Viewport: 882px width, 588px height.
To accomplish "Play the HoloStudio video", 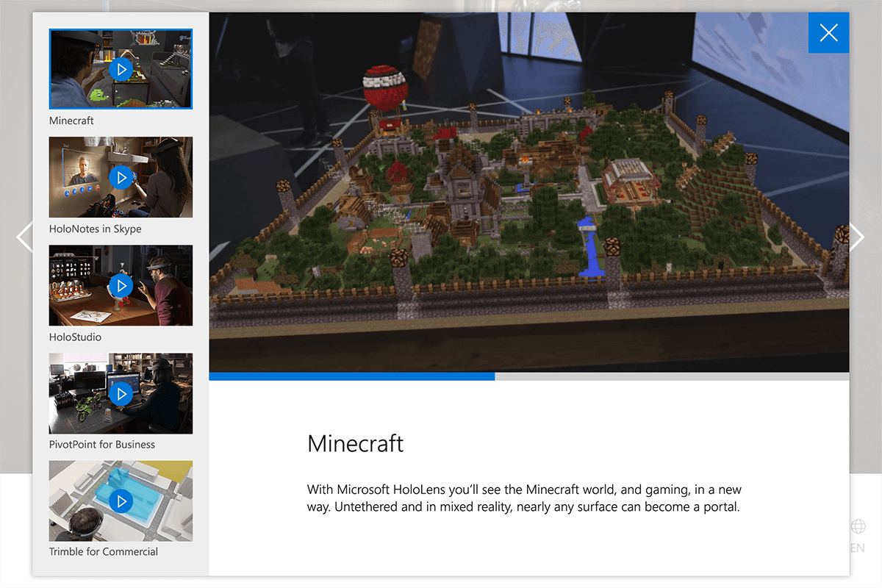I will pyautogui.click(x=121, y=285).
